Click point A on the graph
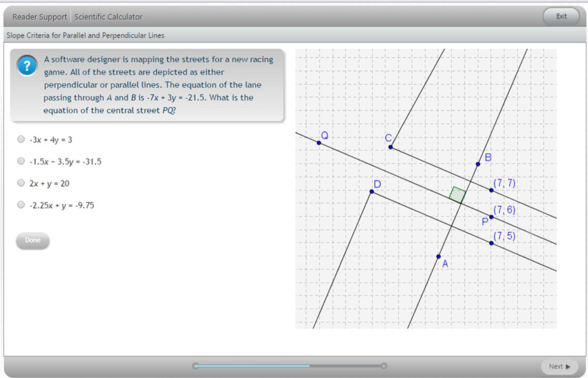The image size is (588, 378). [x=438, y=256]
